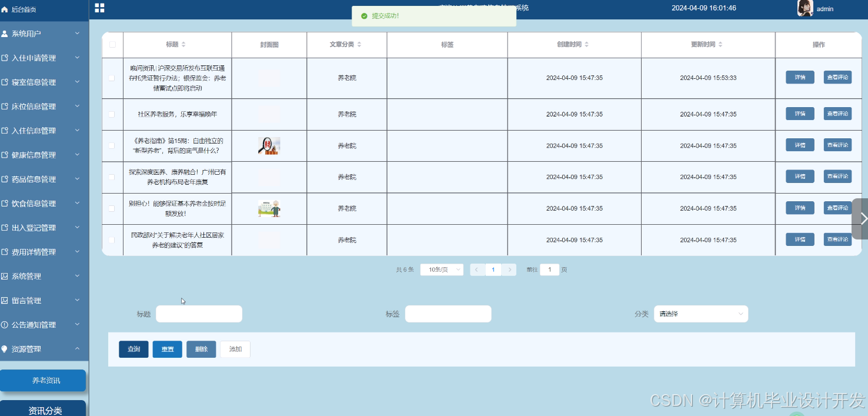
Task: Go to next page arrow in pagination
Action: (510, 269)
